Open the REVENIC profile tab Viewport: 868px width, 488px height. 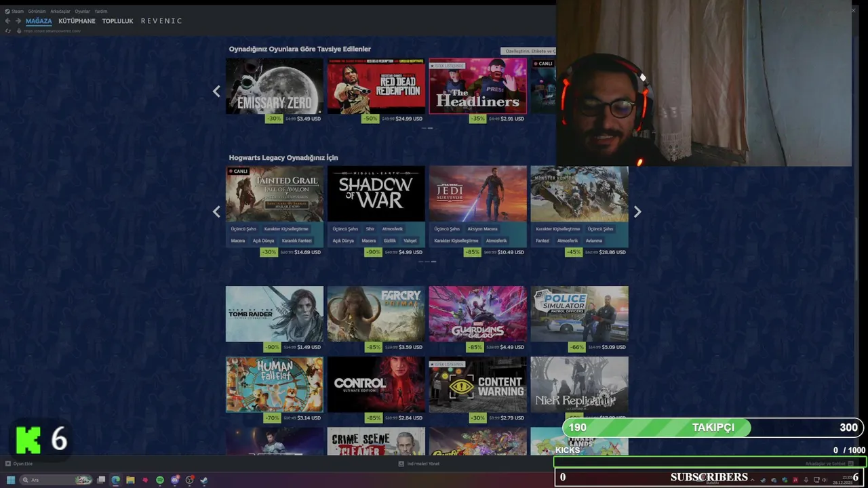(x=161, y=21)
